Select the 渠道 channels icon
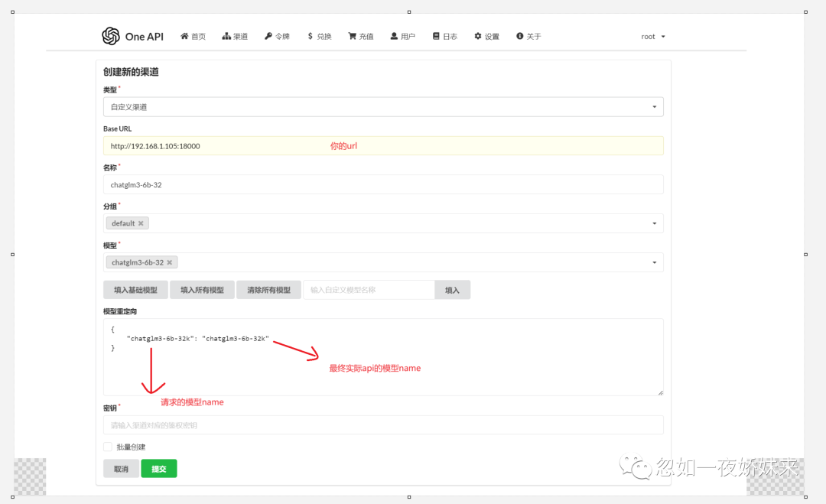Screen dimensions: 826x504 [225, 35]
